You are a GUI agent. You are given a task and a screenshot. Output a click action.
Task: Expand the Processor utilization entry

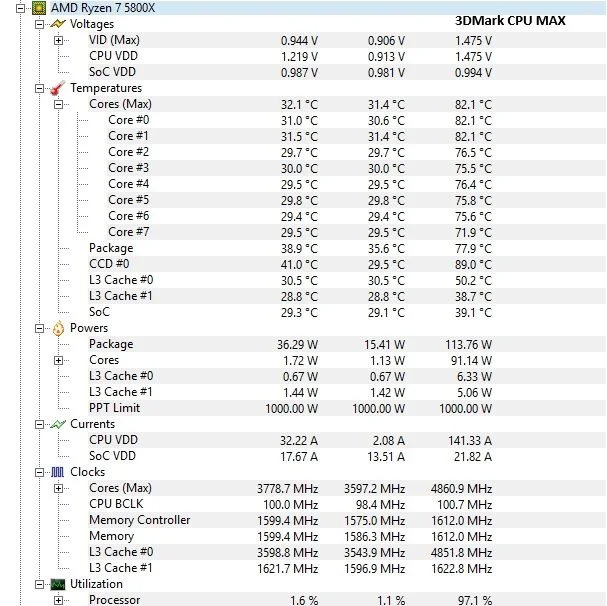pos(58,600)
